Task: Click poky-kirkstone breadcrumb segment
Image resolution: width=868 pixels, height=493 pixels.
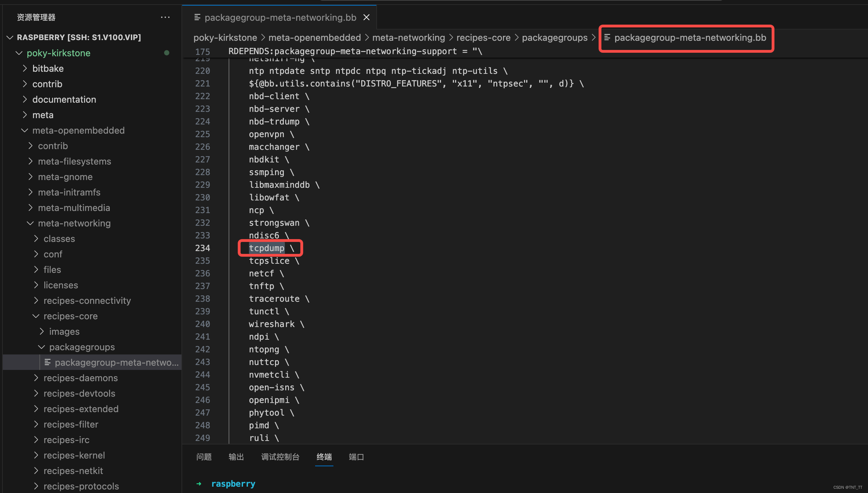Action: pyautogui.click(x=225, y=38)
